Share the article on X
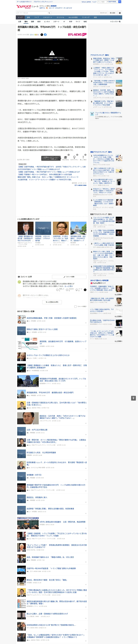This screenshot has height=644, width=138. tap(42, 35)
